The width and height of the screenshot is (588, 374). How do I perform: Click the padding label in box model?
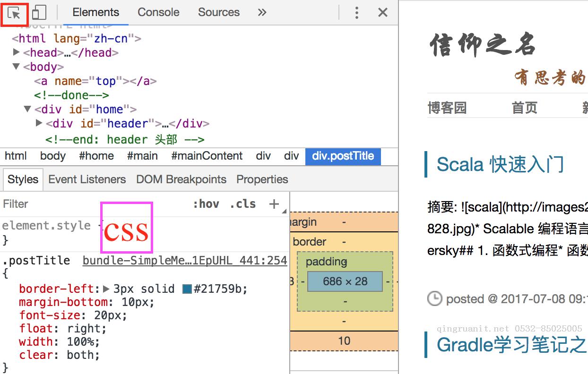327,262
